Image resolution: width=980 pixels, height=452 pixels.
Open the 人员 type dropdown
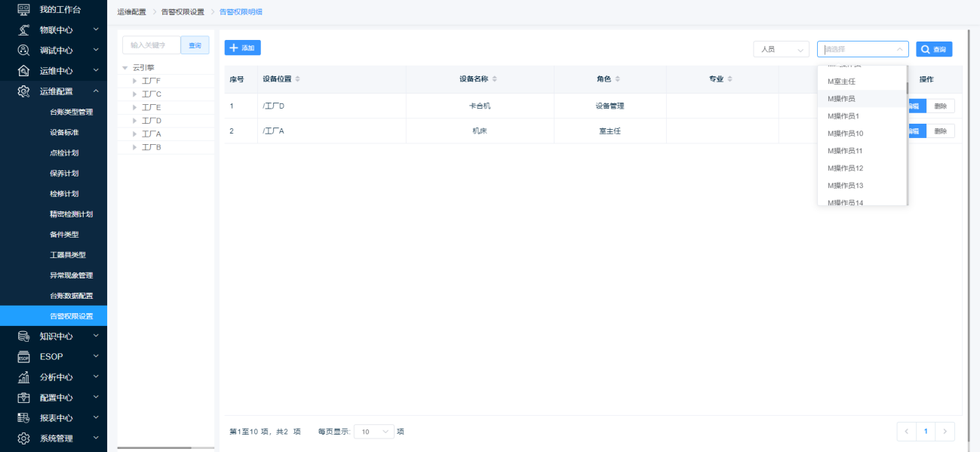point(781,49)
